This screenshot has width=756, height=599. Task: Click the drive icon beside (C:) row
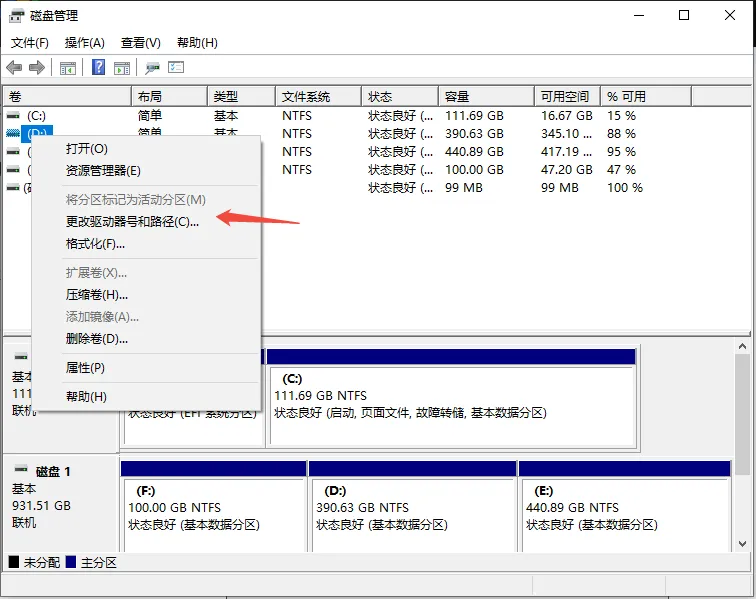(14, 116)
